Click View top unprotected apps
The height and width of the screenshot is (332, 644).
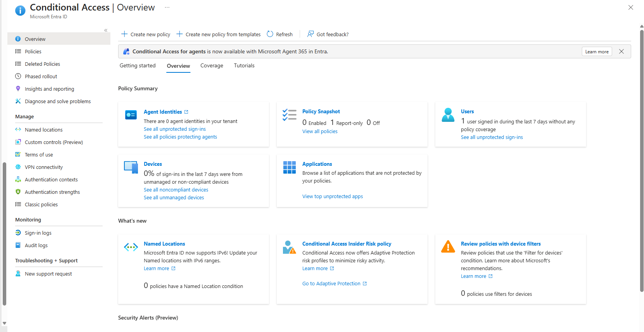[333, 196]
